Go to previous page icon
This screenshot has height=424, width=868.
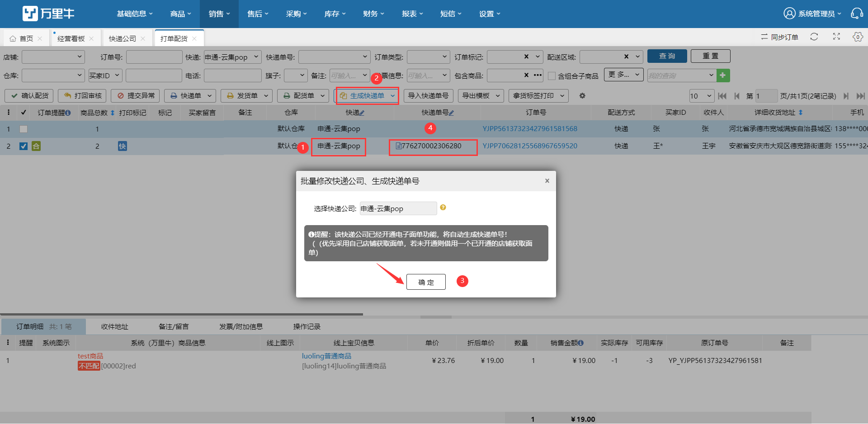(737, 96)
